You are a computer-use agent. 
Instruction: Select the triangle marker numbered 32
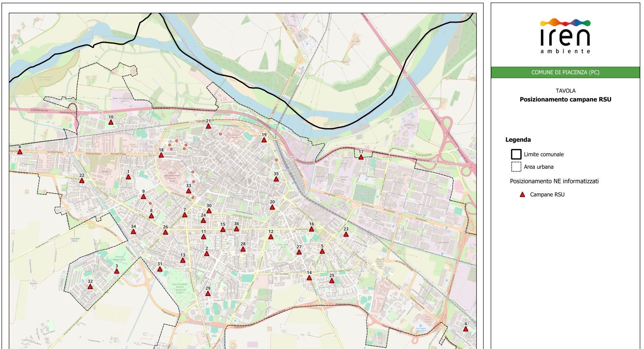point(90,287)
